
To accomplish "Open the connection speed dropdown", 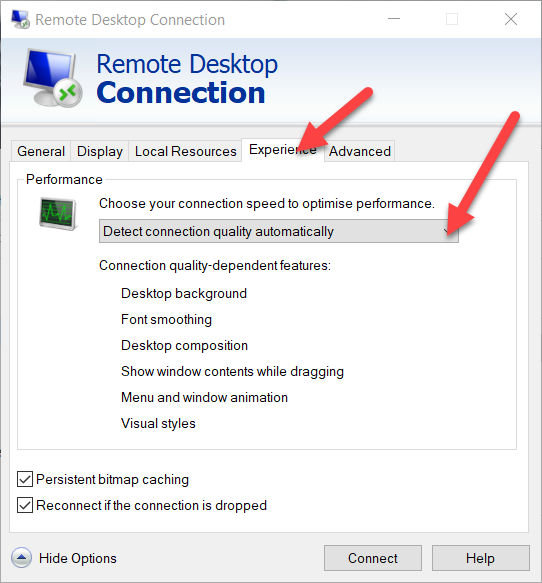I will (x=279, y=231).
